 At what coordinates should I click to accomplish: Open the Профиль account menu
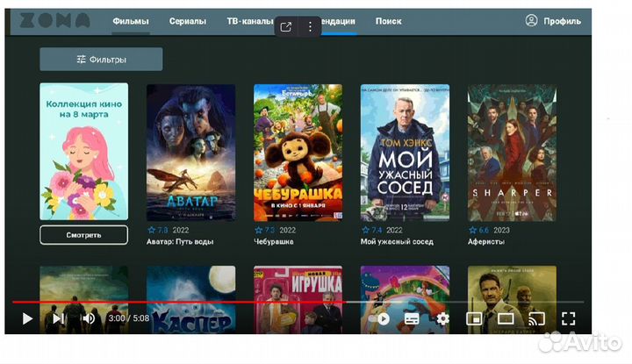click(x=554, y=21)
